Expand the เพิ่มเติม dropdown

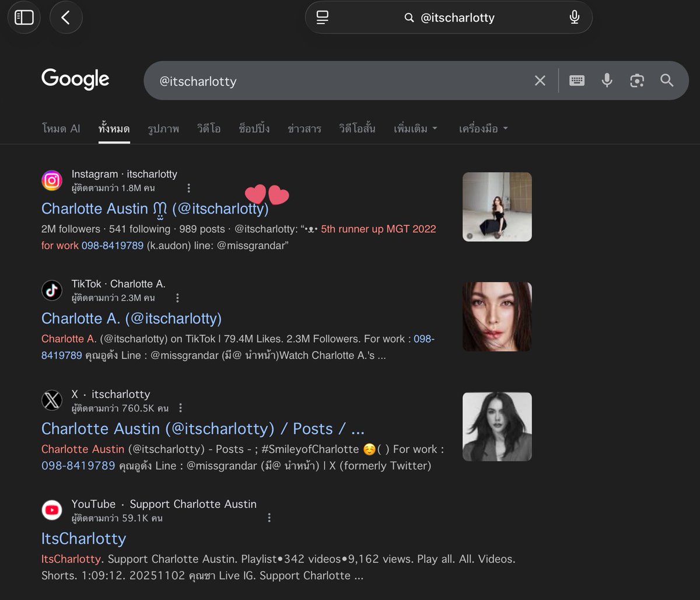pos(415,128)
